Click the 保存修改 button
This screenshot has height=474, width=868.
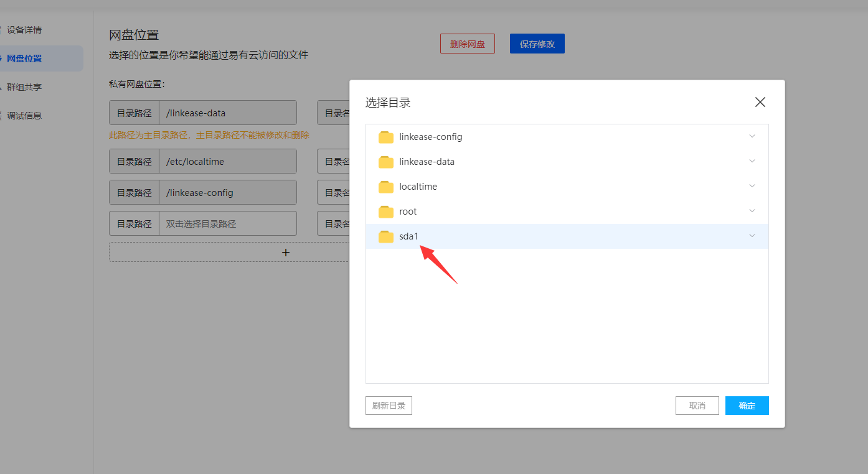(x=537, y=44)
